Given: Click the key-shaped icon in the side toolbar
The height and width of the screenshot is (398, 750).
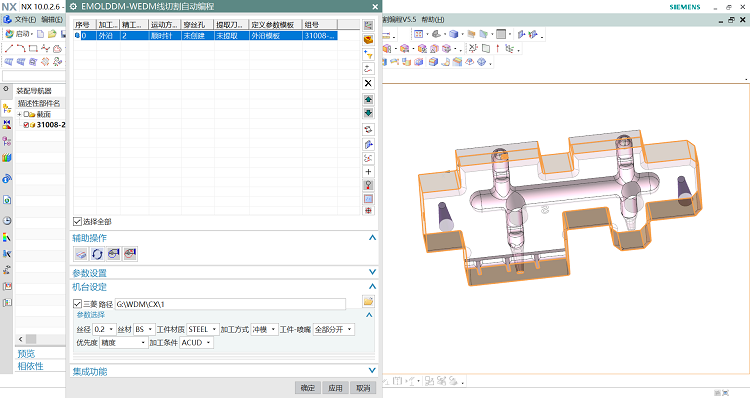Looking at the screenshot, I should pyautogui.click(x=368, y=185).
